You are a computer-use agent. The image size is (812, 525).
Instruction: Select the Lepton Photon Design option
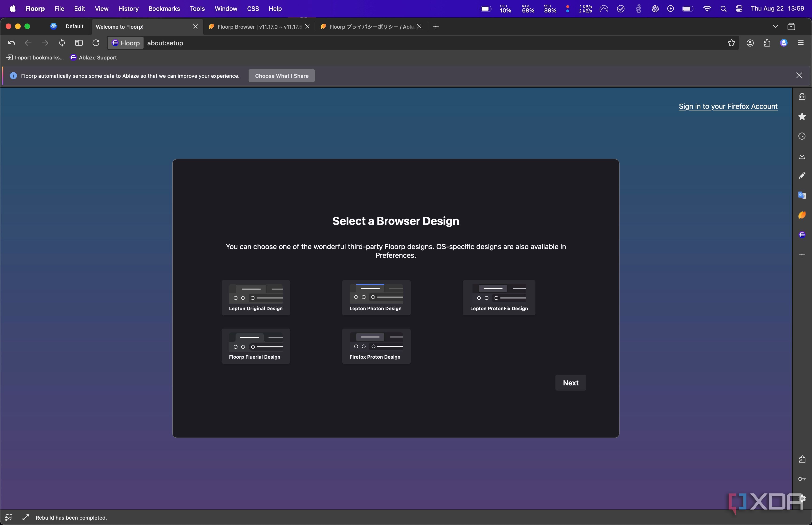[377, 298]
